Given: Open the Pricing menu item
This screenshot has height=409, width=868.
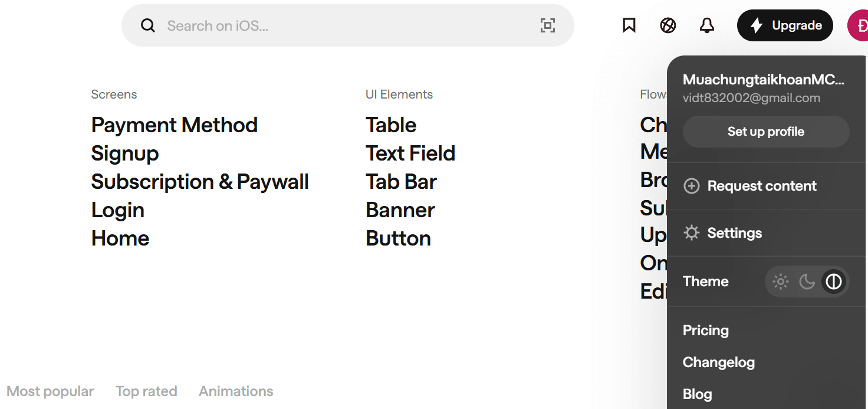Looking at the screenshot, I should (706, 331).
